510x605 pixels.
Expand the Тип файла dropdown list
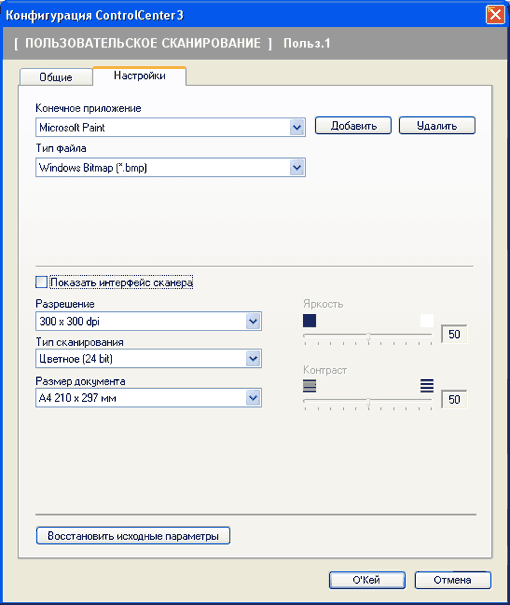[x=297, y=167]
